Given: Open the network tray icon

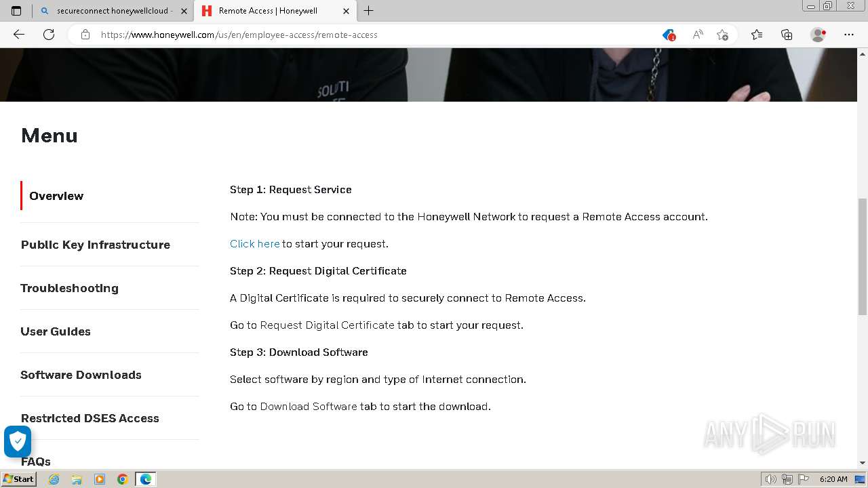Looking at the screenshot, I should point(787,479).
